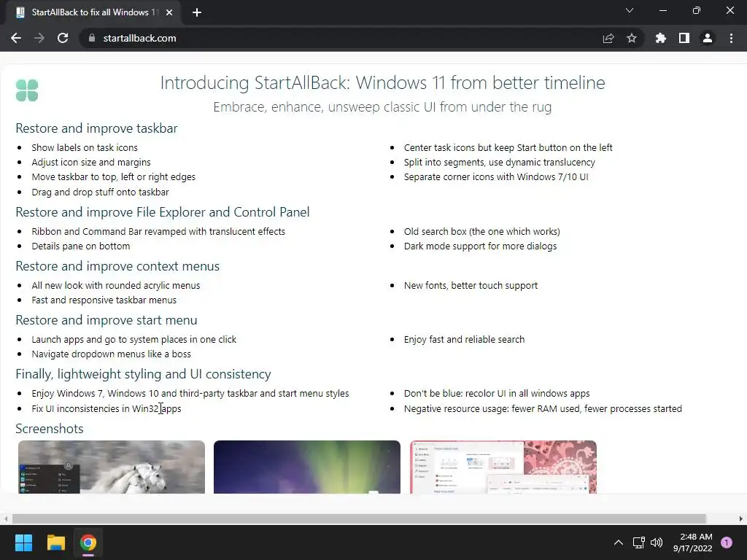Viewport: 747px width, 560px height.
Task: Reload the startallback.com page
Action: [x=63, y=38]
